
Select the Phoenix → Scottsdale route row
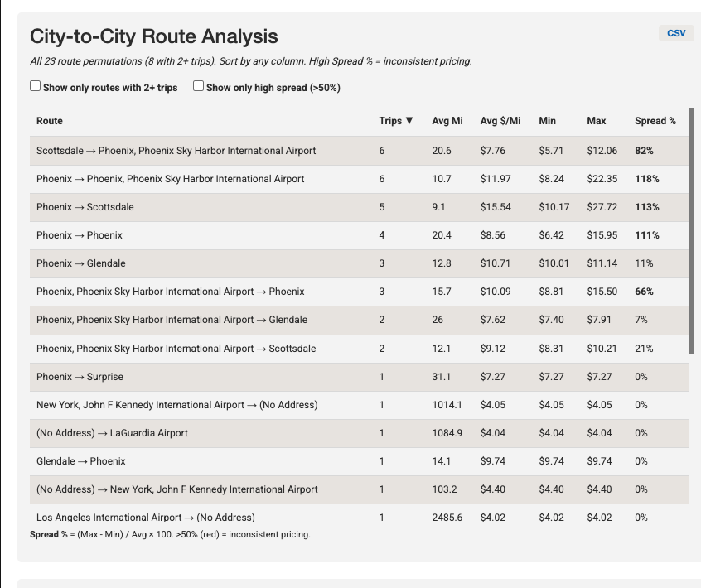coord(85,207)
